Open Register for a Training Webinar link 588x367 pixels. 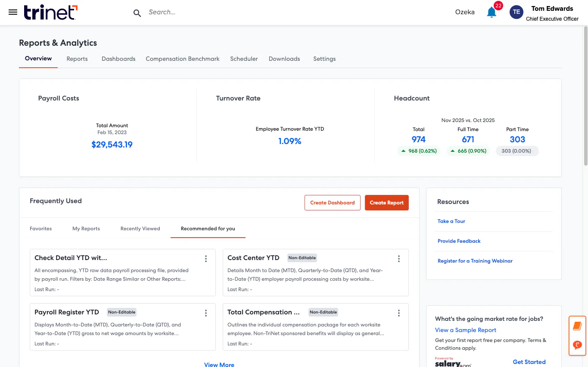pyautogui.click(x=475, y=261)
